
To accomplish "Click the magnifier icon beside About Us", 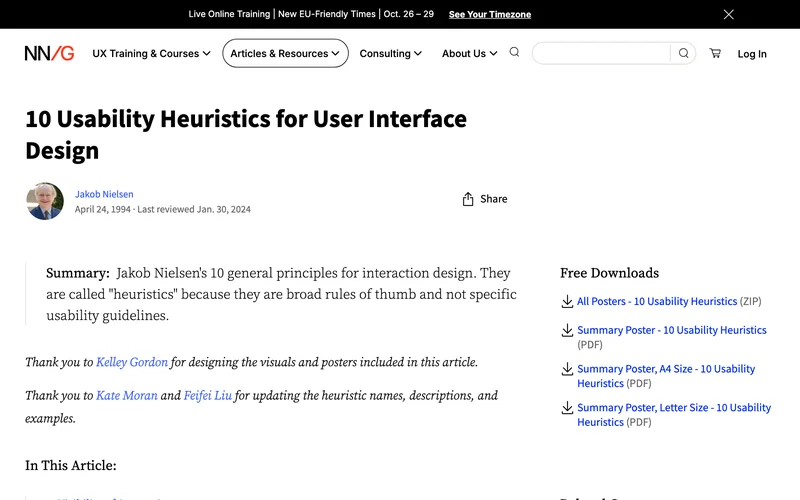I will [514, 52].
